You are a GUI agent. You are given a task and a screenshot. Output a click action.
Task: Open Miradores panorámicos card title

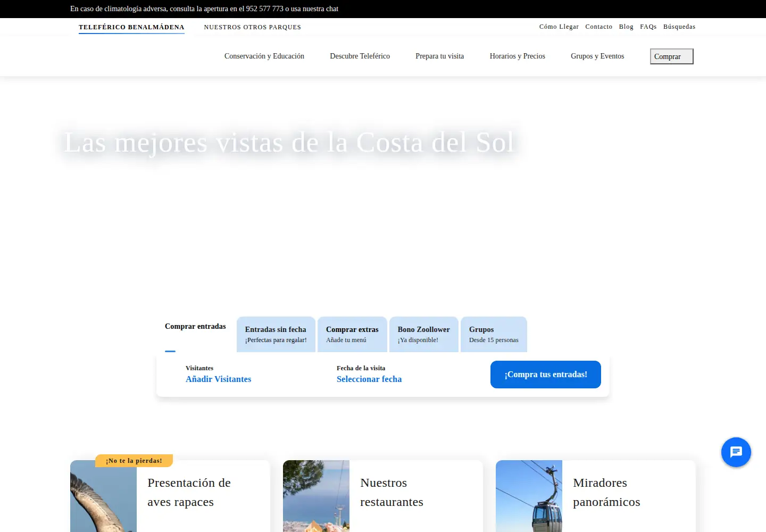coord(607,492)
